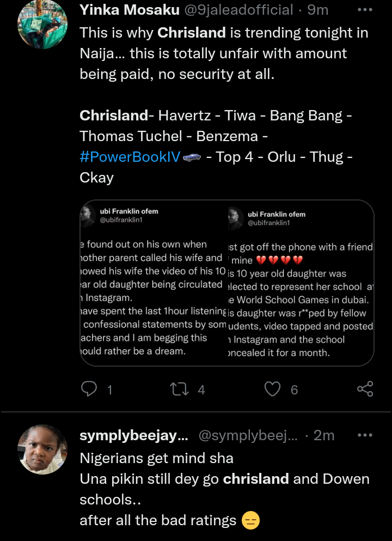Click the @symplybeej handle

(247, 436)
